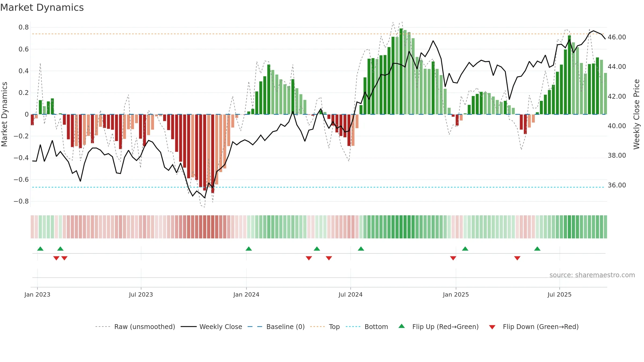Toggle the Weekly Close legend entry

(211, 327)
